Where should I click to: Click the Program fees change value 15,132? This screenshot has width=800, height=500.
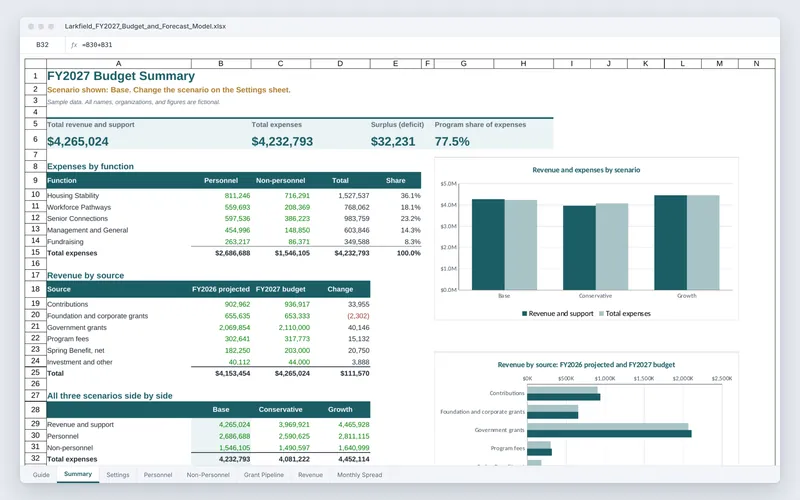point(359,339)
